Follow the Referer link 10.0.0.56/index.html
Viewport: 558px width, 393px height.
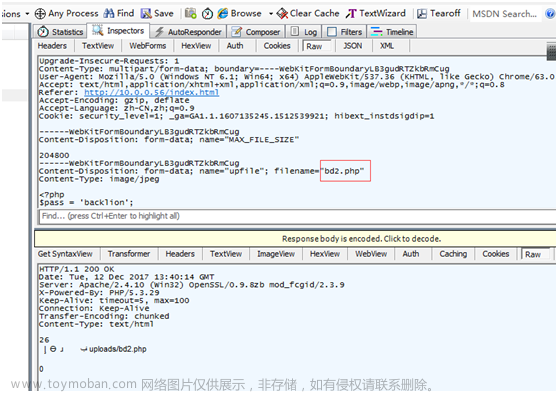pos(152,93)
